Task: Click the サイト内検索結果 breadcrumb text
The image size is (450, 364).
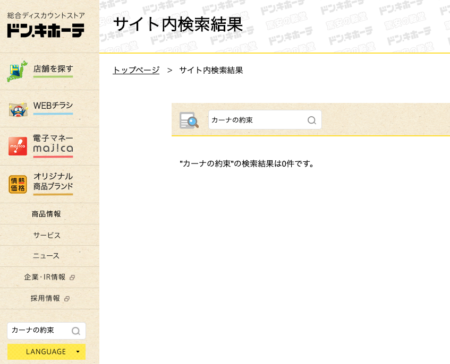Action: tap(211, 70)
